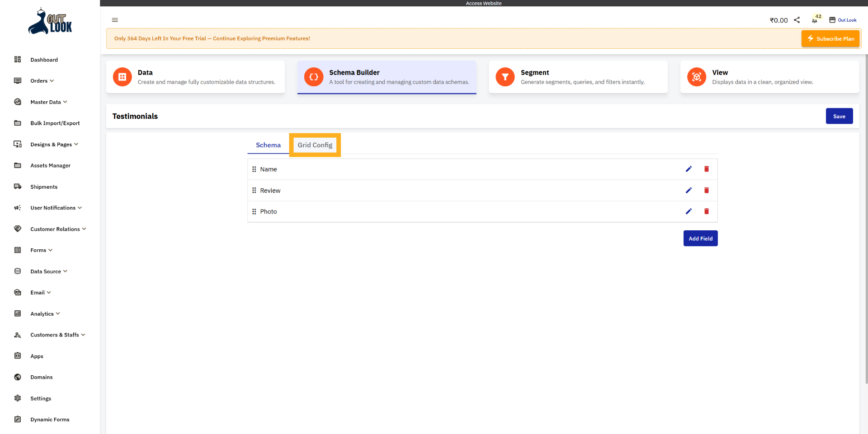Grab the drag handle for Photo
The image size is (868, 434).
[x=254, y=211]
